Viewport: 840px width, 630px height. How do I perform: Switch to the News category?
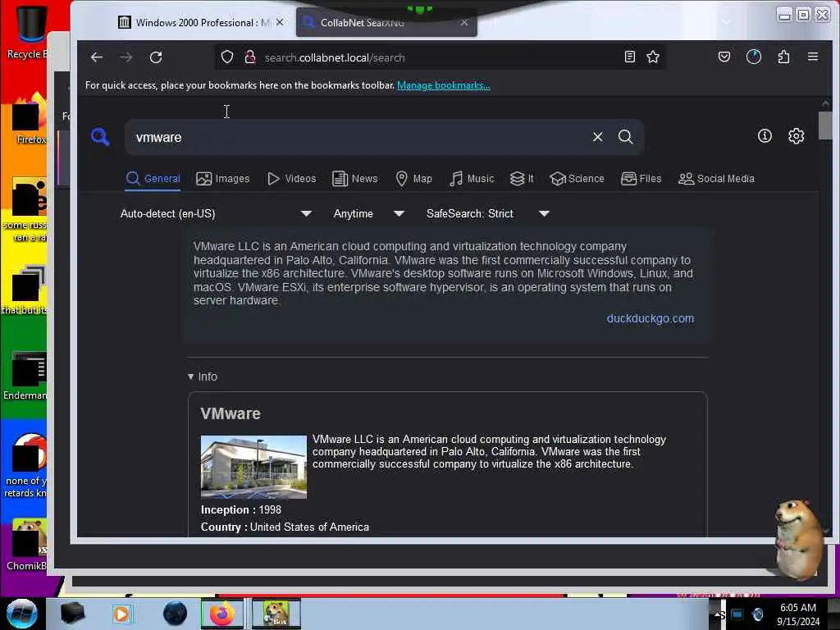pos(354,179)
